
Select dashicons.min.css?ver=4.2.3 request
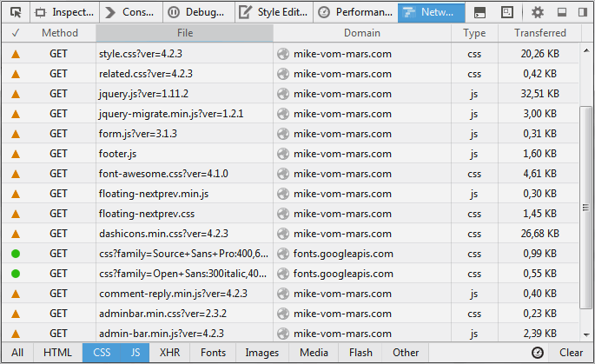(x=163, y=234)
